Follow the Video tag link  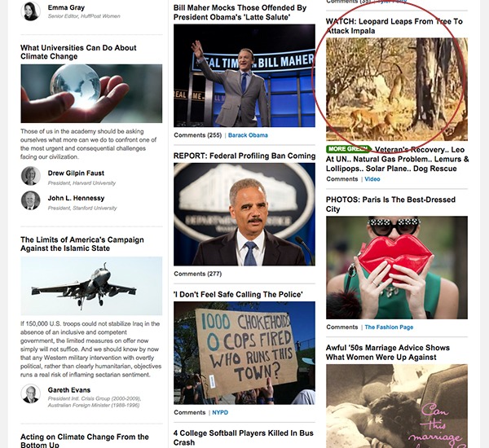[x=372, y=179]
